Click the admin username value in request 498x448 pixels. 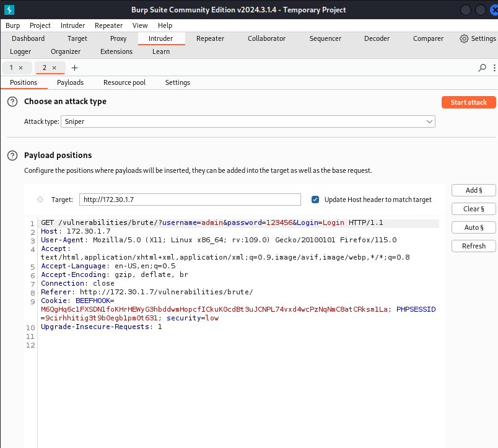click(x=212, y=222)
